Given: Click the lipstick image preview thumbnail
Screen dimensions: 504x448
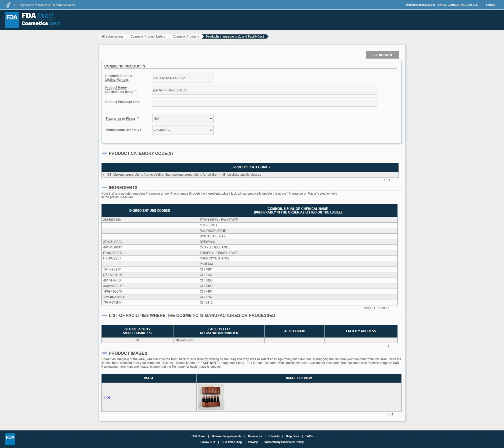Looking at the screenshot, I should click(211, 397).
